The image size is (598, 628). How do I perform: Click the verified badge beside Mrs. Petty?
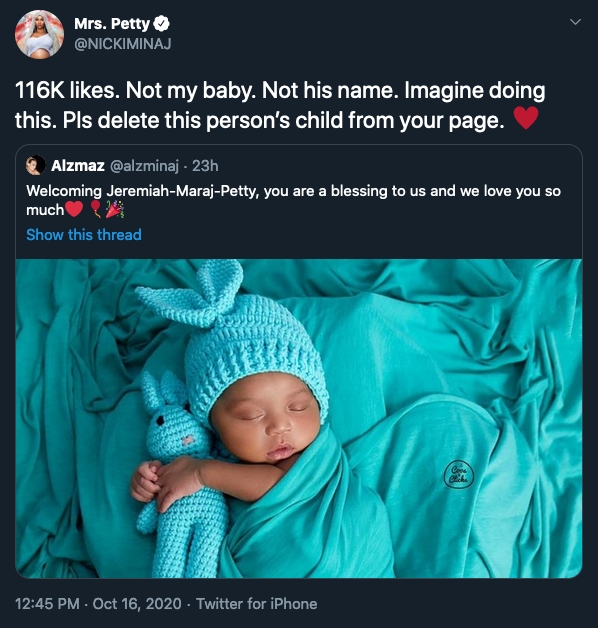[161, 24]
